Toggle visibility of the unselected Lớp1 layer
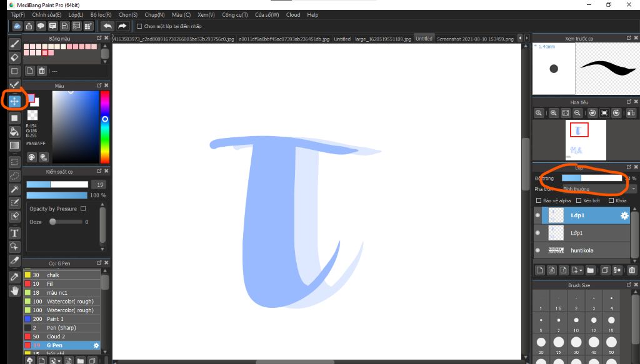This screenshot has width=640, height=364. (537, 233)
